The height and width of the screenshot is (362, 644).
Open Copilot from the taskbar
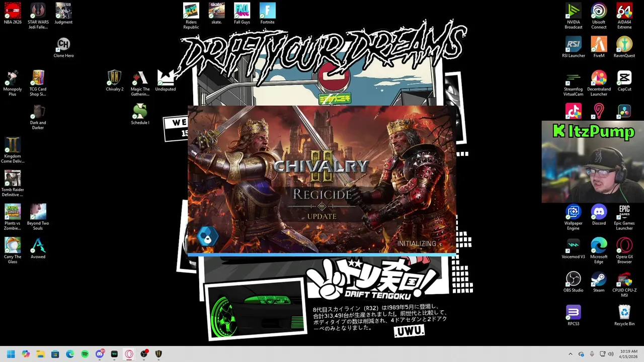pyautogui.click(x=26, y=354)
